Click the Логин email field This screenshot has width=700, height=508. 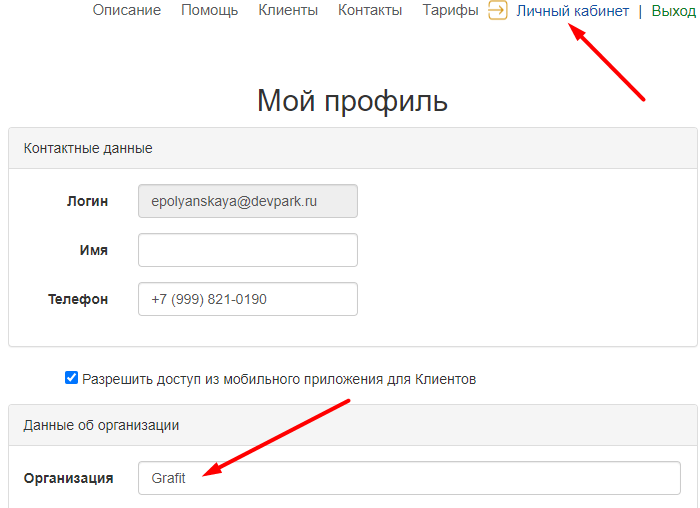click(x=248, y=201)
